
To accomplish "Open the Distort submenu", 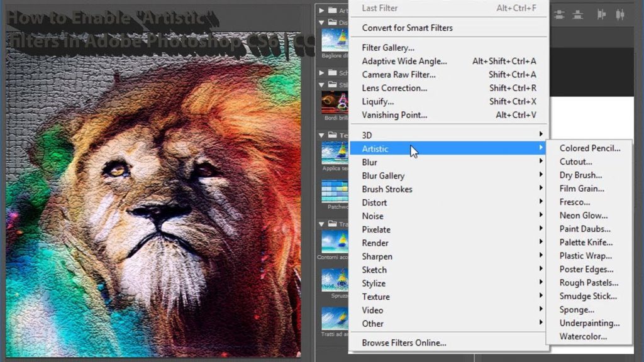I will (448, 202).
